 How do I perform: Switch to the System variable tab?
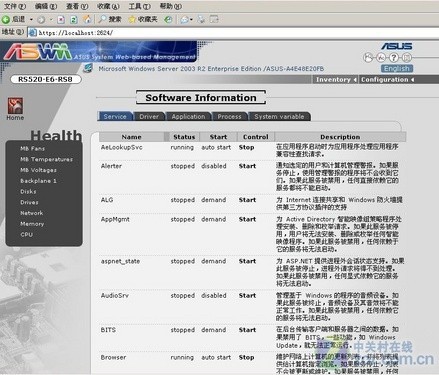pyautogui.click(x=279, y=116)
